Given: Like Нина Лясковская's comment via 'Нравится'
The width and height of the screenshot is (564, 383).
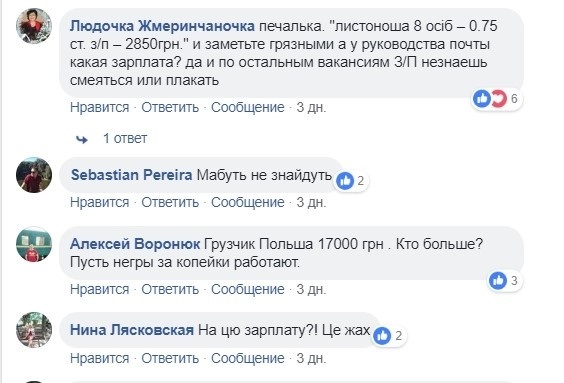Looking at the screenshot, I should (x=100, y=359).
